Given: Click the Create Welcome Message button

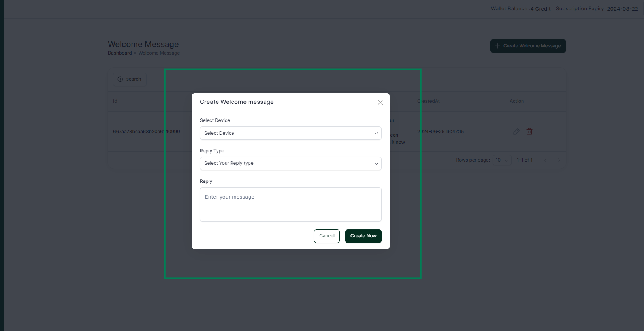Looking at the screenshot, I should click(x=528, y=46).
